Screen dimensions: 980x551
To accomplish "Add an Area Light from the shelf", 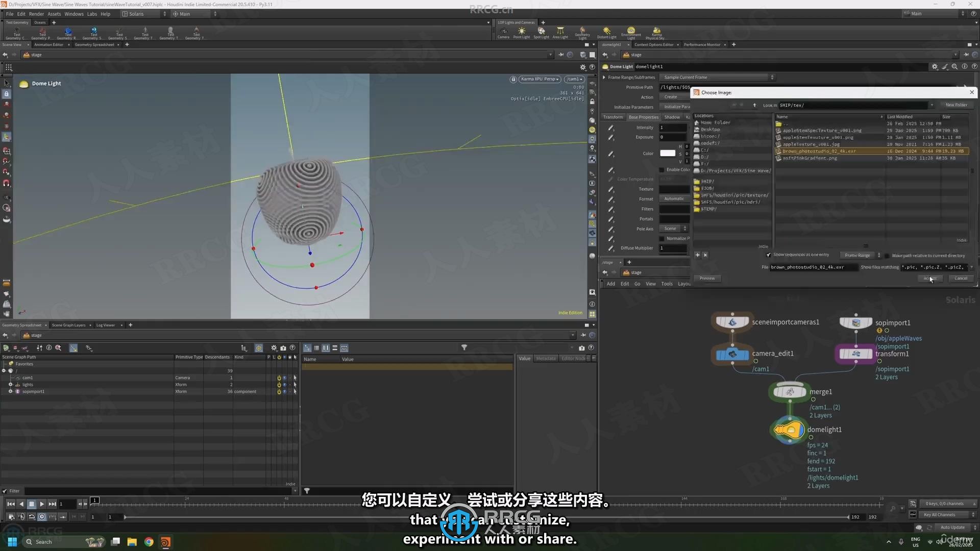I will click(x=560, y=33).
